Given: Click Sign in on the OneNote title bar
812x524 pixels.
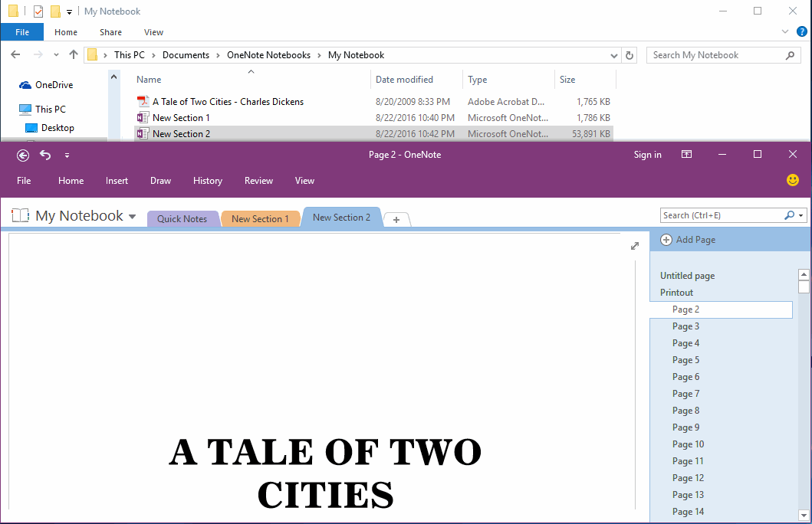Looking at the screenshot, I should (647, 155).
